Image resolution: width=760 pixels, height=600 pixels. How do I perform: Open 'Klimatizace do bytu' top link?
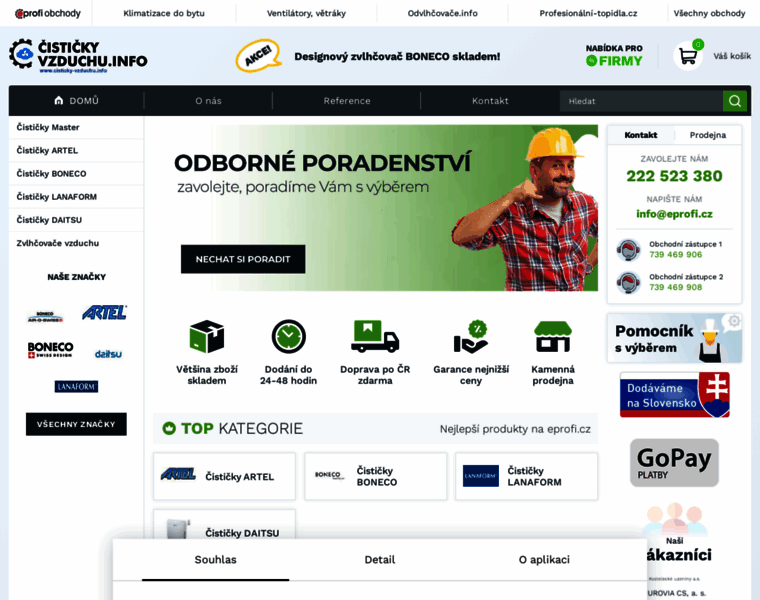[x=164, y=13]
